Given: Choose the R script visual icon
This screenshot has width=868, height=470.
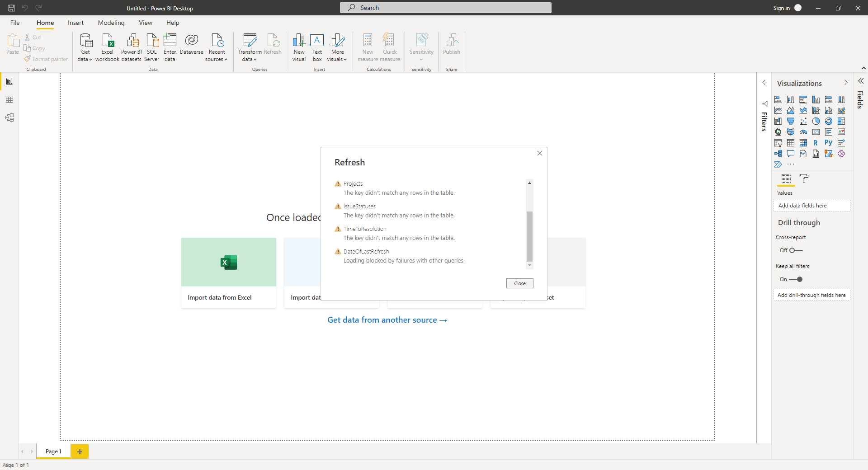Looking at the screenshot, I should (816, 143).
